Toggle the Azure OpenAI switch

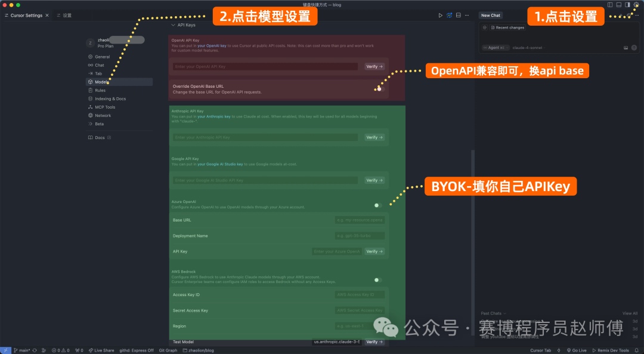[x=378, y=205]
